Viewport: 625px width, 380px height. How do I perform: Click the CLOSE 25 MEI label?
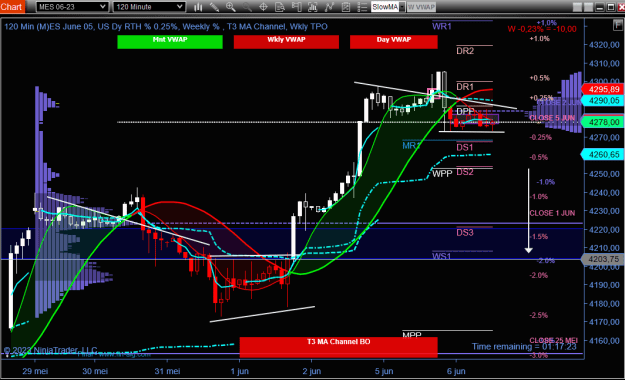pyautogui.click(x=554, y=340)
